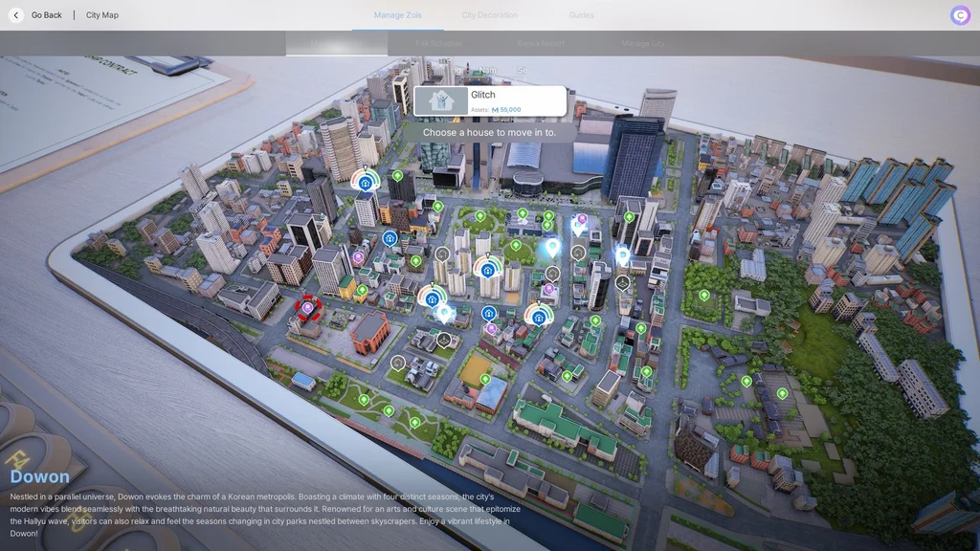Select the Manage City sub-tab
980x551 pixels.
click(x=642, y=43)
